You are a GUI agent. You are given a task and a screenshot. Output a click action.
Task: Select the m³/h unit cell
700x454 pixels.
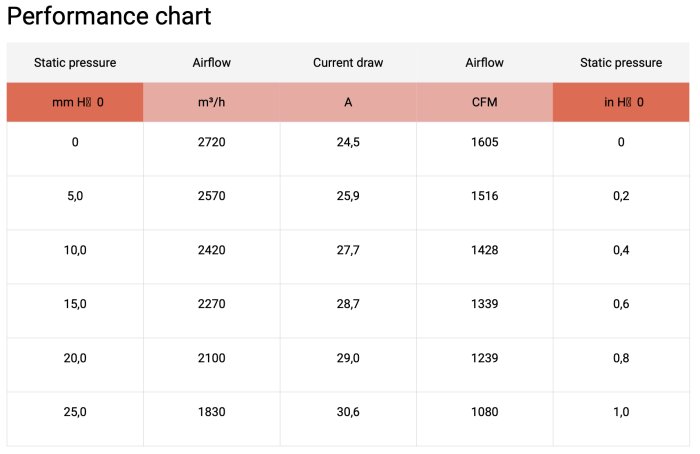[211, 102]
